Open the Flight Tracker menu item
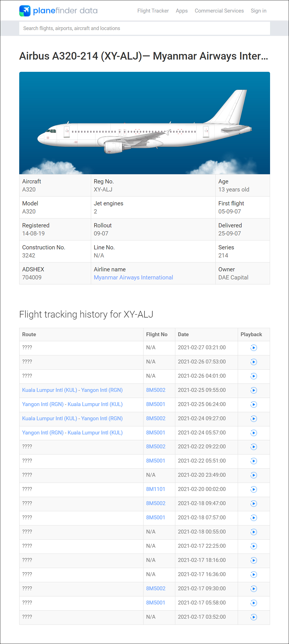Viewport: 289px width, 644px height. click(153, 11)
